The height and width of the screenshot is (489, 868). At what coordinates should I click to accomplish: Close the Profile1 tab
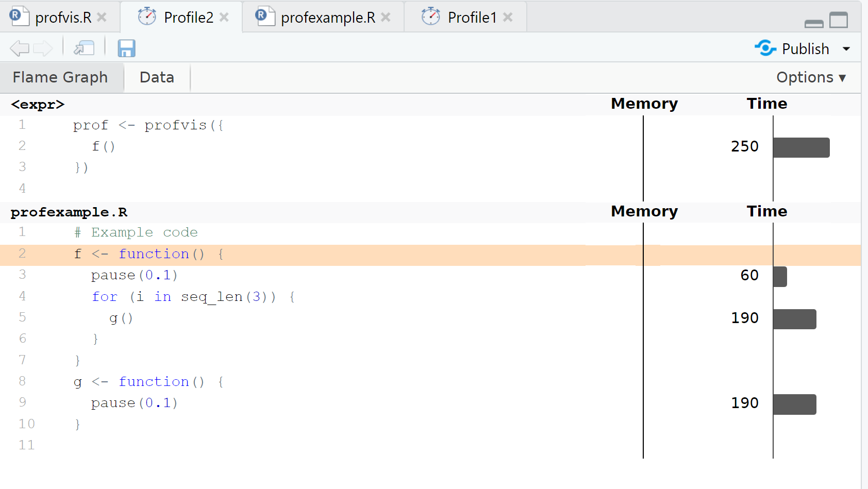(x=508, y=18)
